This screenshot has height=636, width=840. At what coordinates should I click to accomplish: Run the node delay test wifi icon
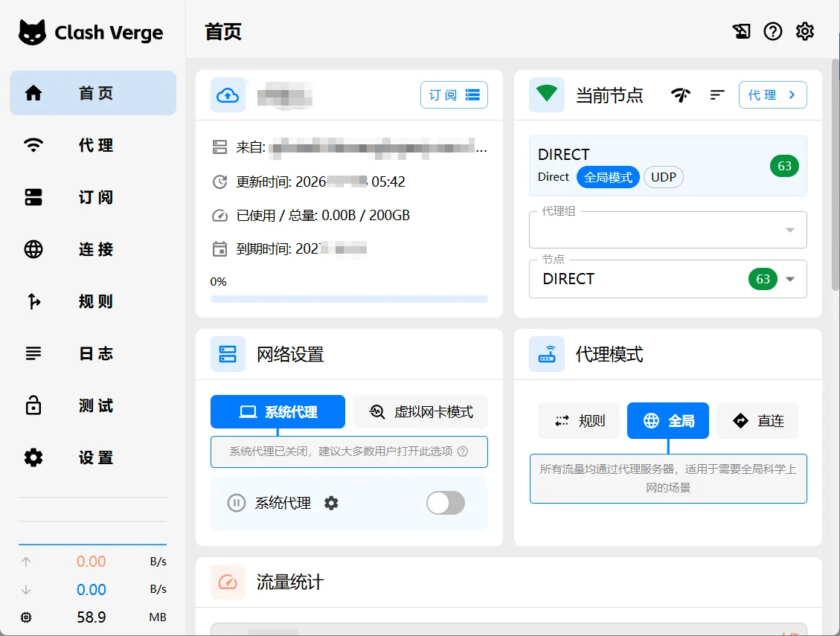(680, 94)
